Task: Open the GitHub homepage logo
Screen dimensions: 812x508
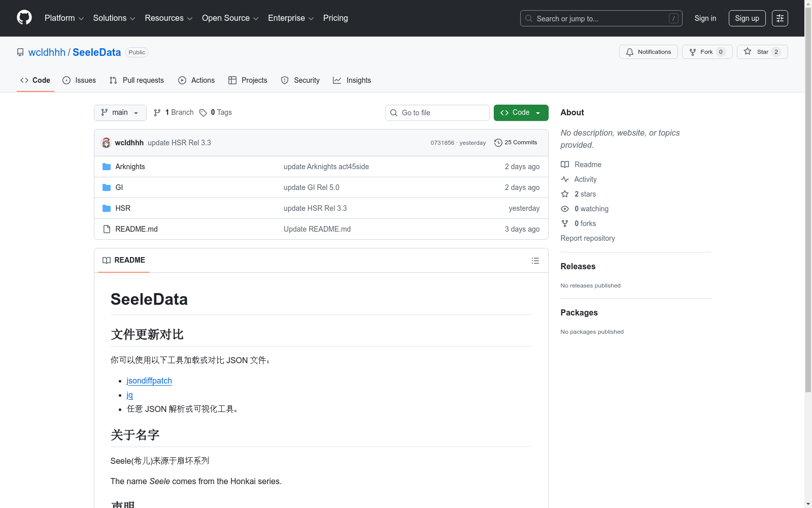Action: [24, 18]
